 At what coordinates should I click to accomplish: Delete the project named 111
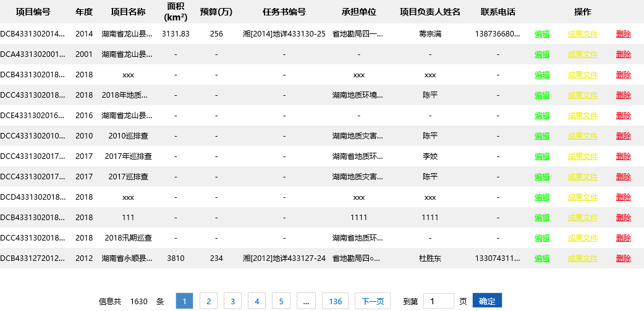(623, 218)
